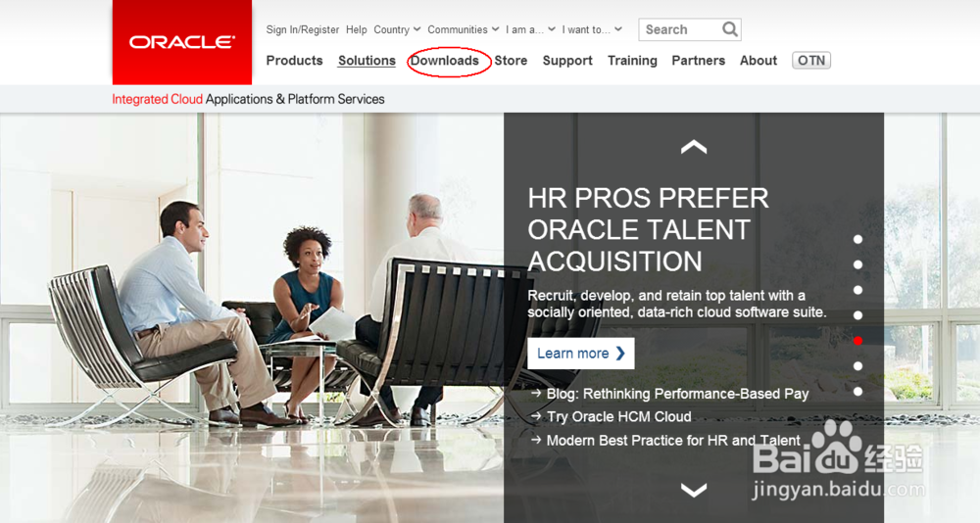
Task: Click the Sign In/Register link
Action: click(x=303, y=29)
